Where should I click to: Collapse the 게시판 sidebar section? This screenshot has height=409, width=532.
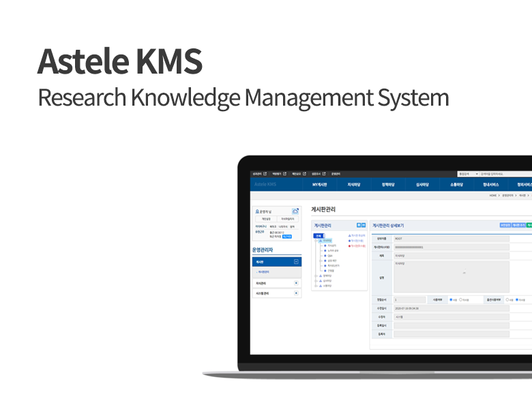[x=296, y=261]
